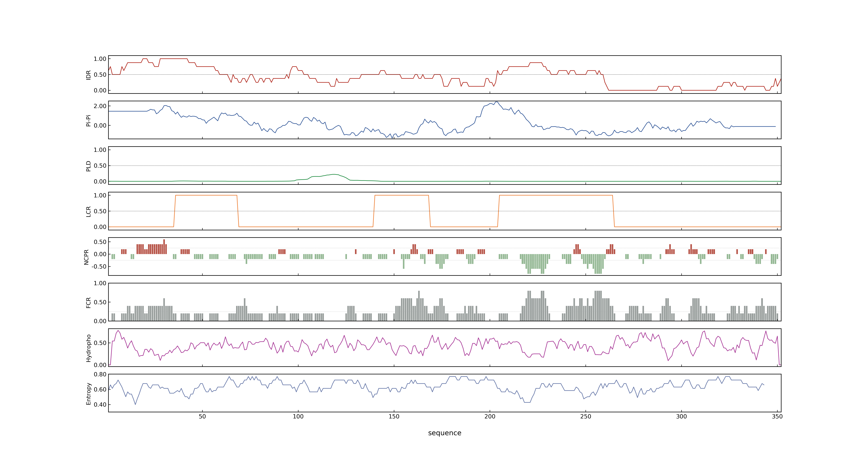Image resolution: width=868 pixels, height=463 pixels.
Task: Click the Pi-Pi y-axis label
Action: (x=88, y=120)
